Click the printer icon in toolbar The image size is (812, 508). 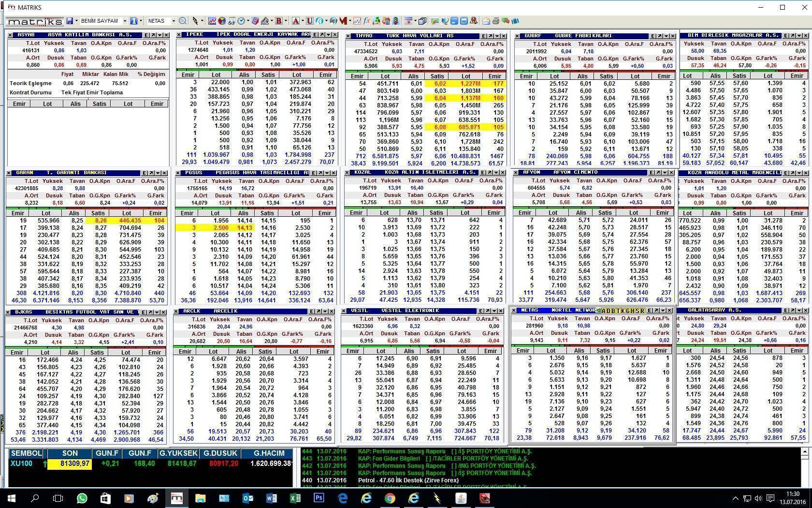pyautogui.click(x=495, y=21)
